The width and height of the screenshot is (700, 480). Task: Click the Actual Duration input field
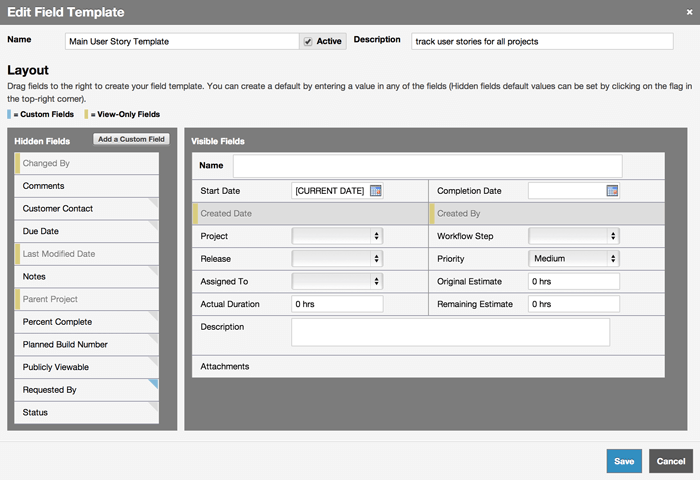pyautogui.click(x=337, y=304)
